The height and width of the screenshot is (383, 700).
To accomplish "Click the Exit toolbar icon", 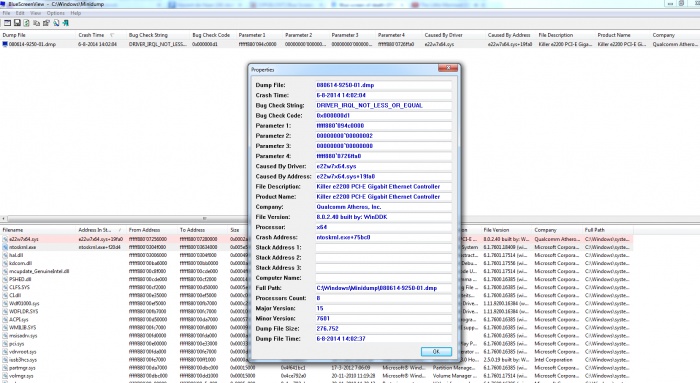I will [66, 23].
